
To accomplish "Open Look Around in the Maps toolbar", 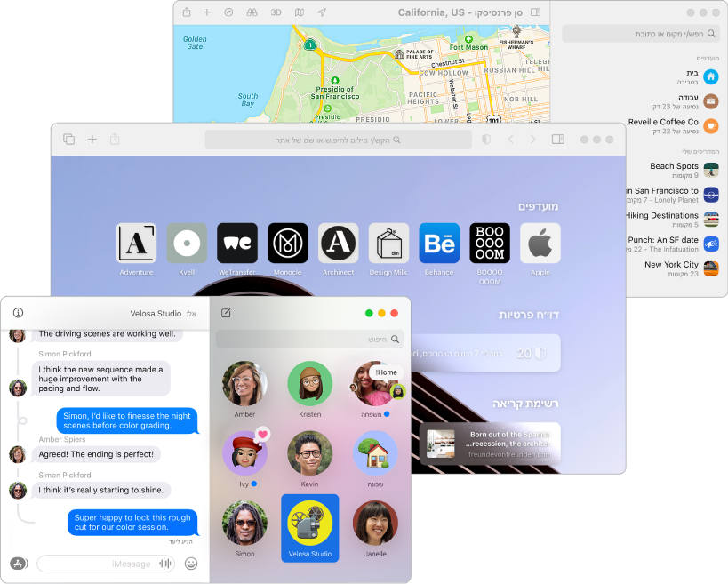I will pyautogui.click(x=252, y=12).
